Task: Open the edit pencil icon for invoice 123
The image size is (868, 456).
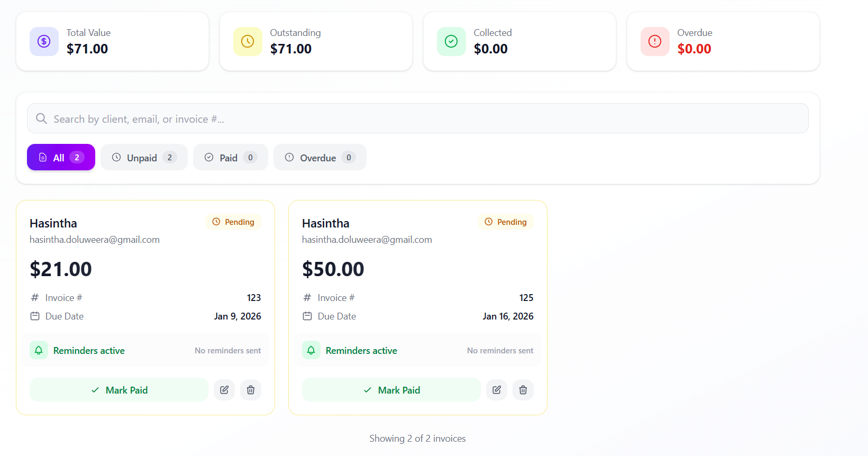Action: click(224, 389)
